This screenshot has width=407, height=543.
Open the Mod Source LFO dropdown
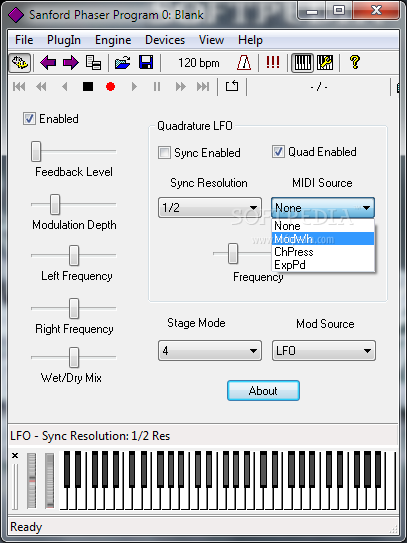coord(324,351)
